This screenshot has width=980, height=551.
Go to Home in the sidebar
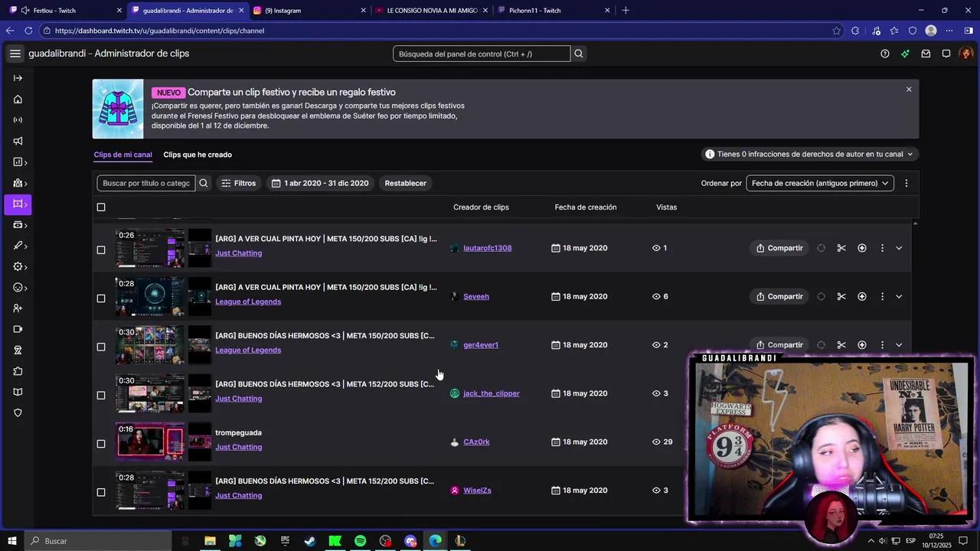[x=18, y=99]
